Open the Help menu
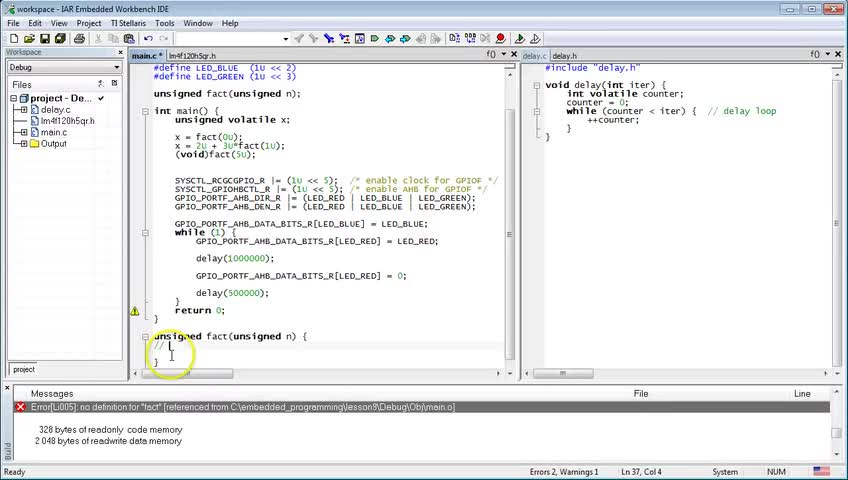Screen dimensions: 848x480 (230, 23)
